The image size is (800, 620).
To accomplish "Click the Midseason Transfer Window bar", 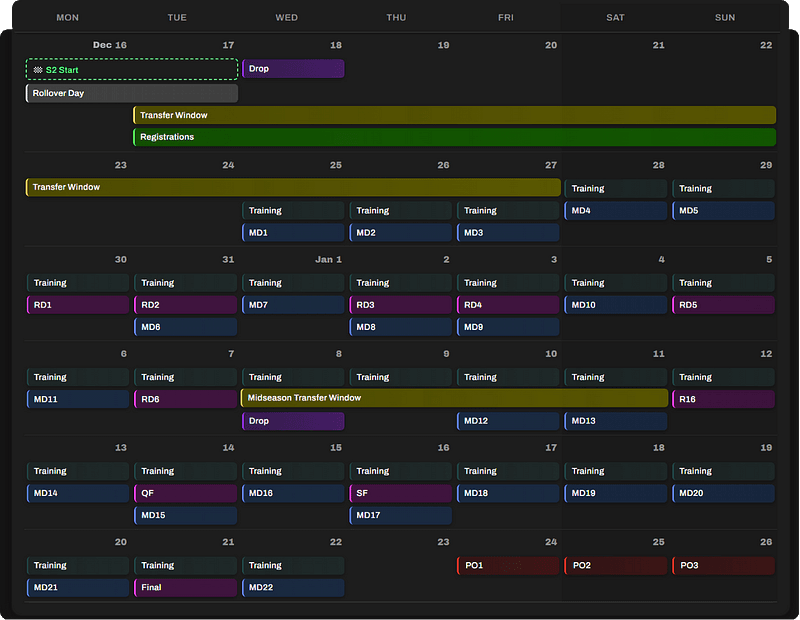I will [x=454, y=398].
